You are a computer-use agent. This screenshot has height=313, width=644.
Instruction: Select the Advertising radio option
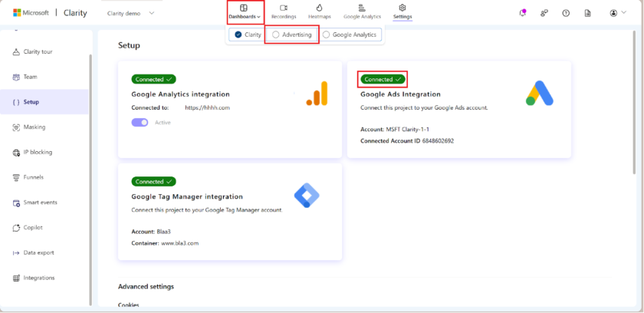276,35
